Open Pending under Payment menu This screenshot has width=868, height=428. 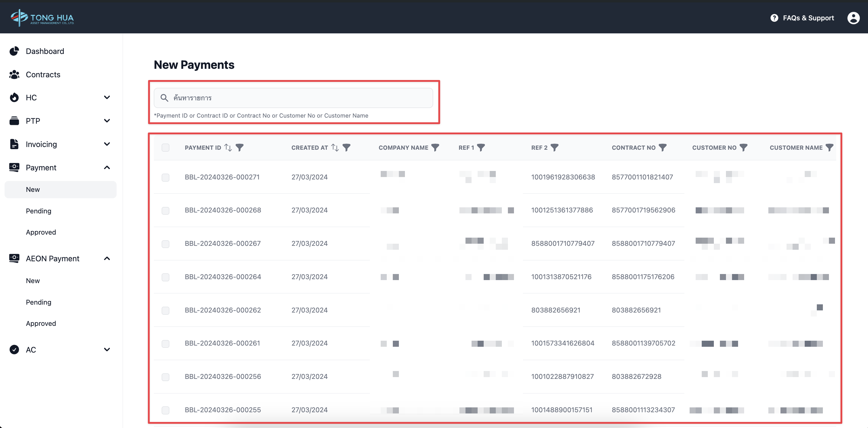pyautogui.click(x=38, y=211)
